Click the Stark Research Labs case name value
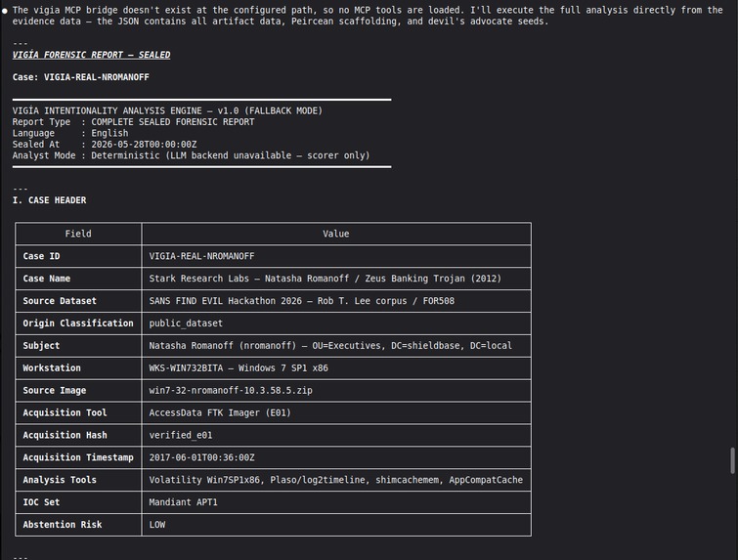738x560 pixels. (x=326, y=279)
